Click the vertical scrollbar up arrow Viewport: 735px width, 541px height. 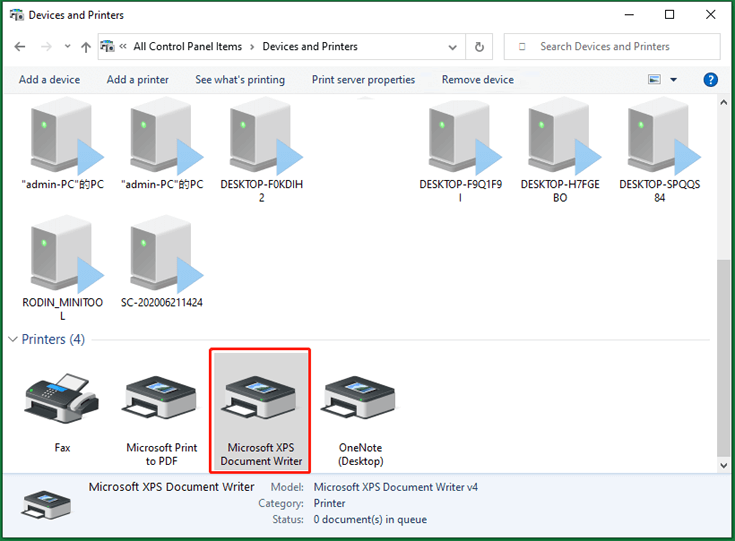coord(723,102)
